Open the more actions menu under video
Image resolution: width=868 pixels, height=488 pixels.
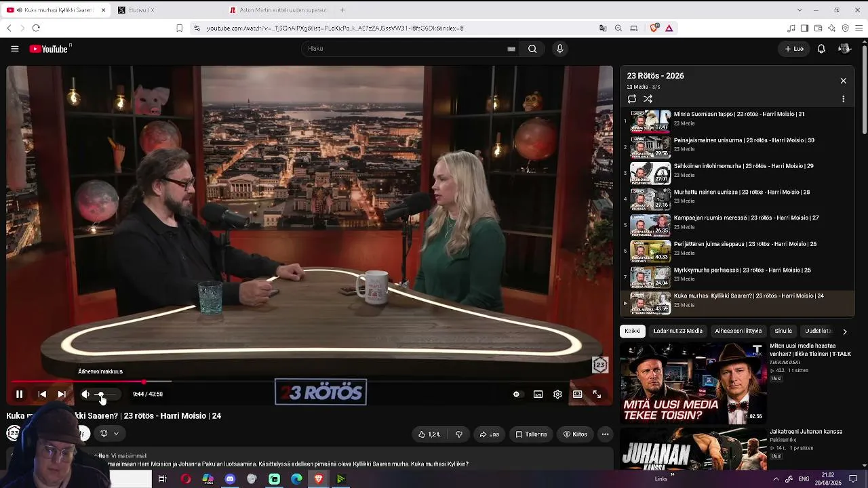tap(605, 434)
